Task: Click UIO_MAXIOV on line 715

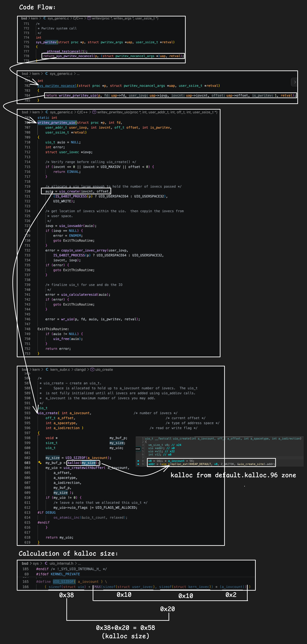Action: 110,167
